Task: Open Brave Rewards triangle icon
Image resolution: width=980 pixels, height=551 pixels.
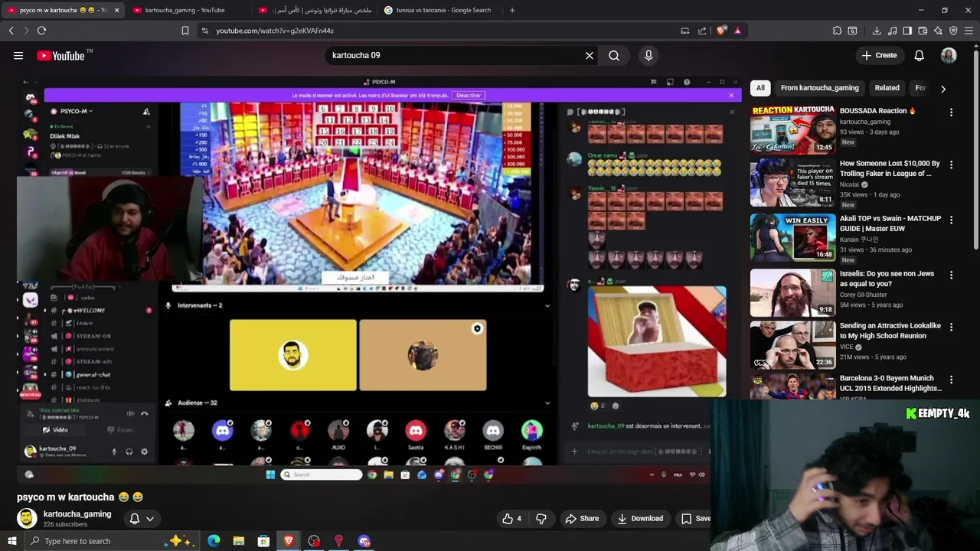Action: pyautogui.click(x=737, y=31)
